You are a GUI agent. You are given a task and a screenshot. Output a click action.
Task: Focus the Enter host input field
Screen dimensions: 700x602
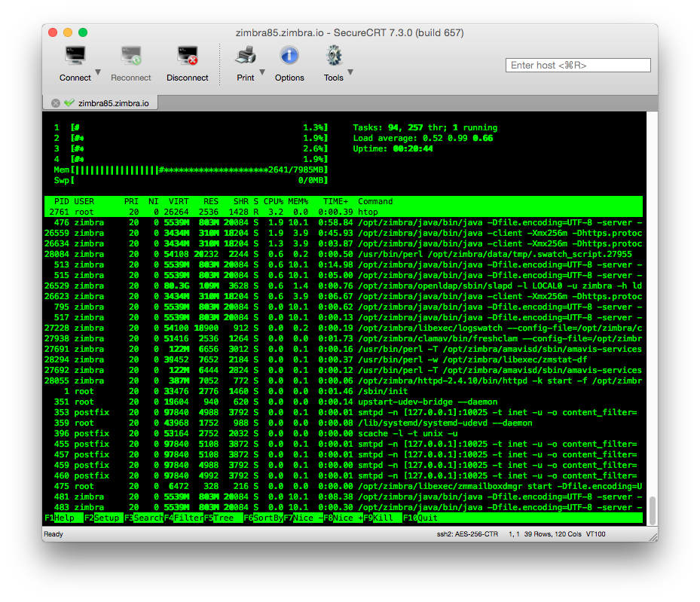[x=578, y=65]
